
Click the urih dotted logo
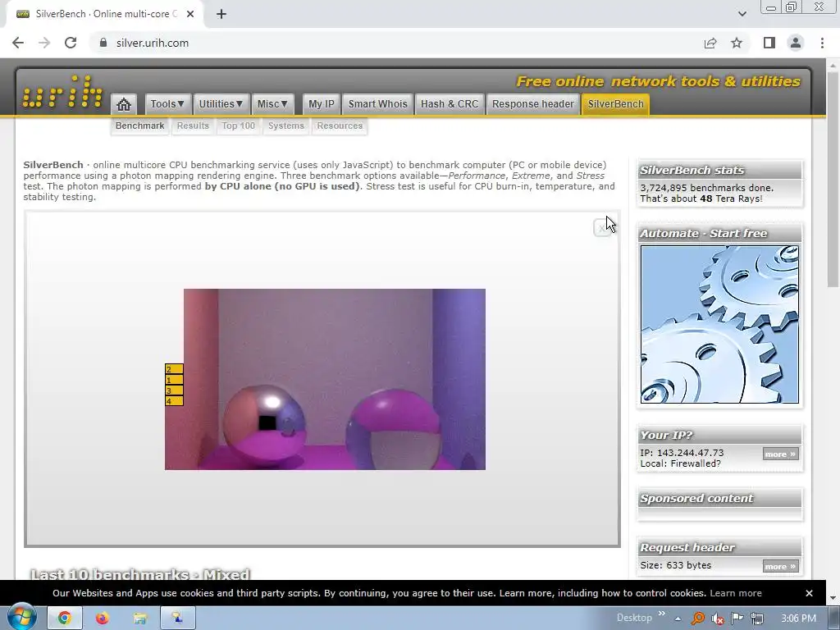click(x=62, y=92)
